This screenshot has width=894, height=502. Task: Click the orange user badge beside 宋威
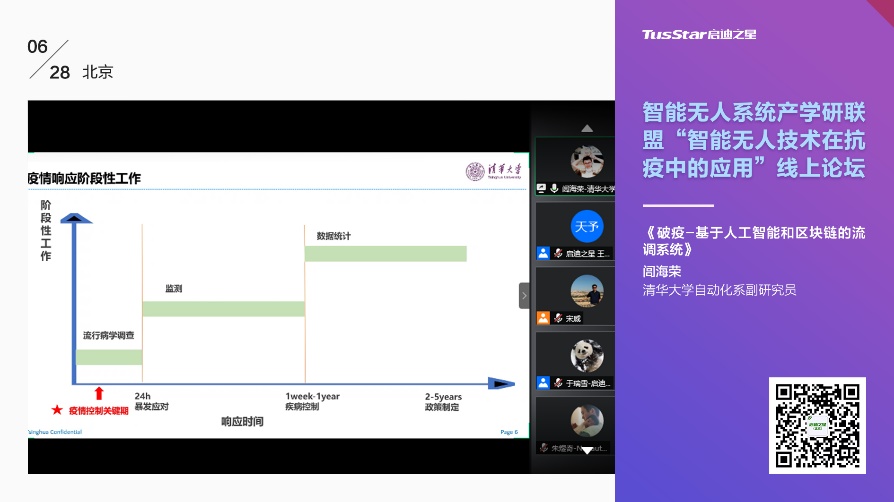tap(543, 318)
